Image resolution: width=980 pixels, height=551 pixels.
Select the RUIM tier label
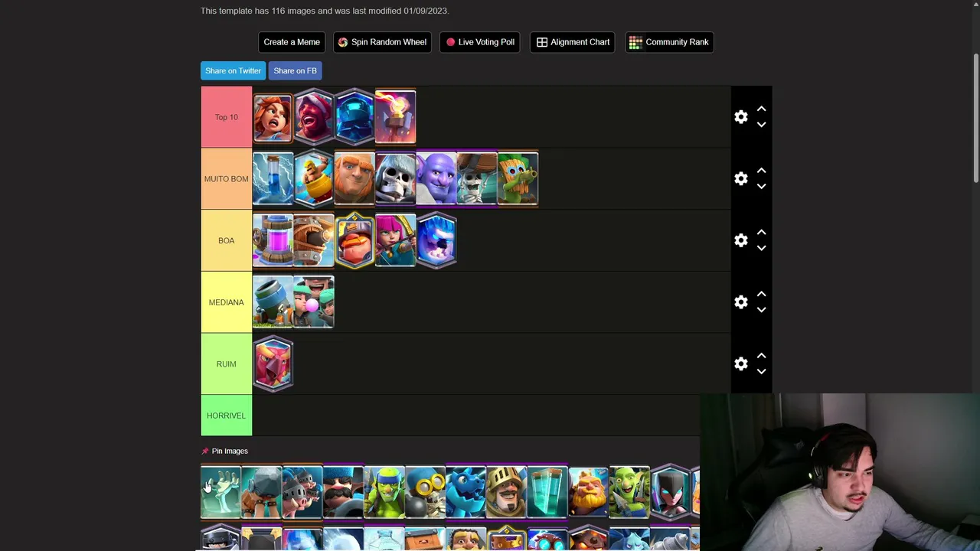(226, 364)
